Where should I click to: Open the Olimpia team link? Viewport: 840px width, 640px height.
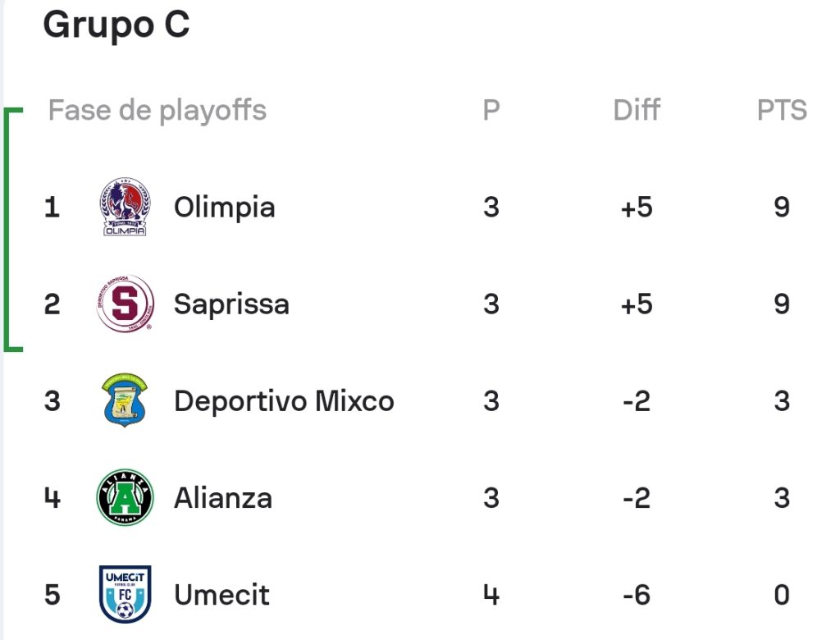tap(225, 208)
